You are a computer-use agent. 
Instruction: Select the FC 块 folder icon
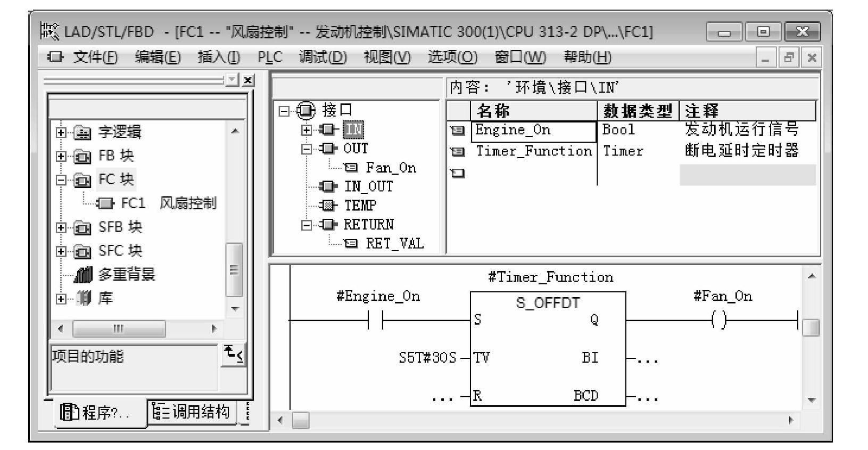point(82,180)
